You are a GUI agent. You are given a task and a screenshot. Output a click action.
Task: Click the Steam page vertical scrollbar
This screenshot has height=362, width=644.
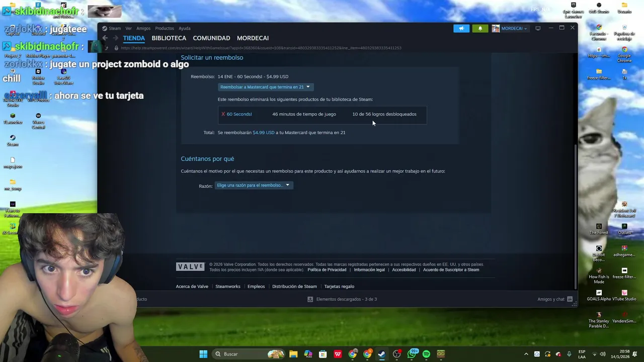tap(576, 216)
